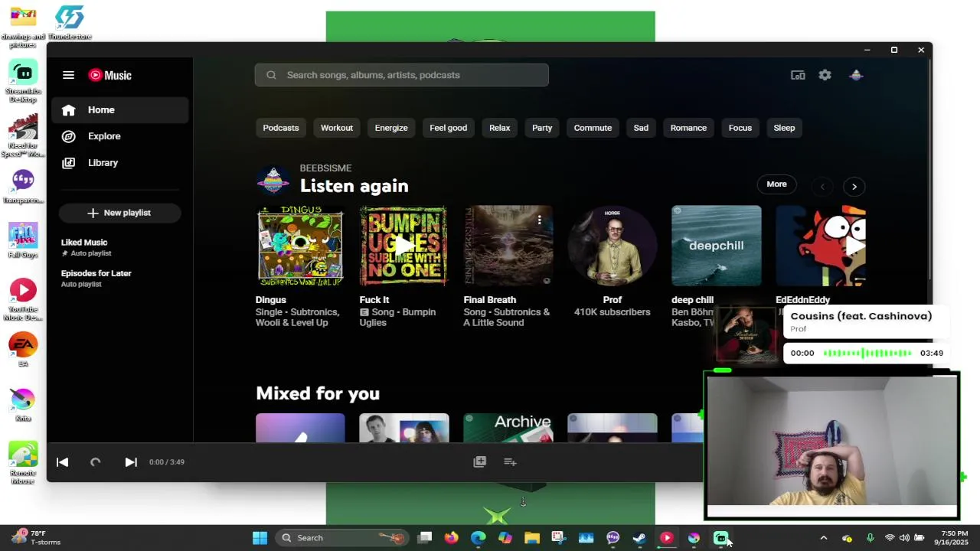
Task: Replay the current track
Action: (96, 461)
